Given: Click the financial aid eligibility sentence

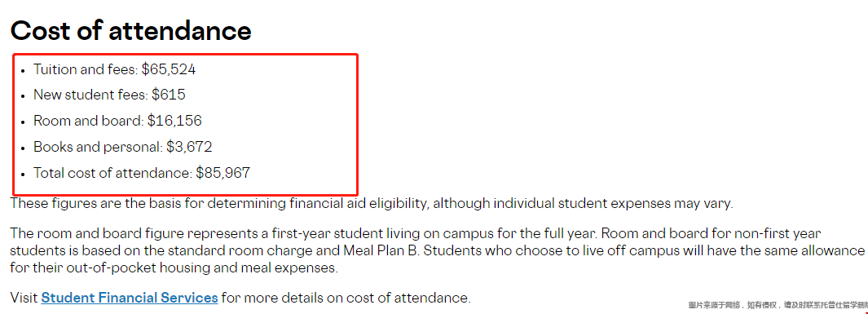Looking at the screenshot, I should [x=372, y=203].
